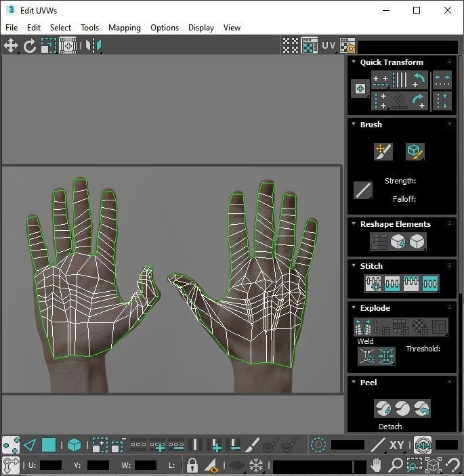Collapse the Stitch rollout

(x=354, y=265)
